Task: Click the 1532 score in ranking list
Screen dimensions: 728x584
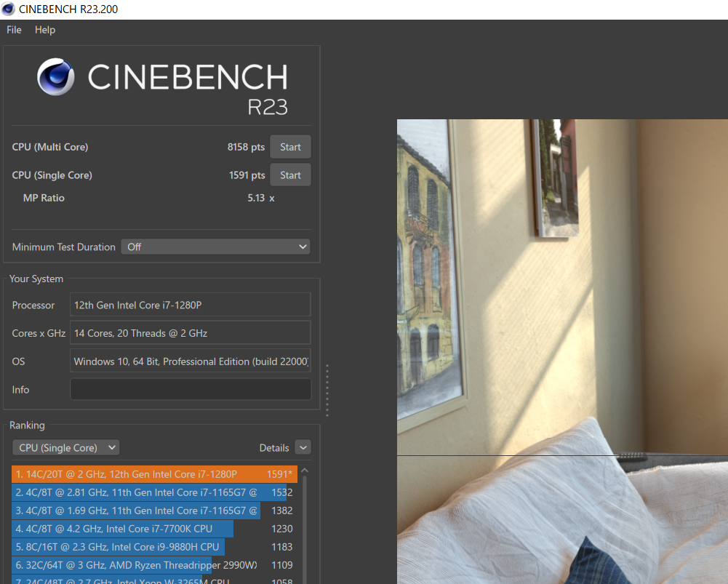Action: [282, 492]
